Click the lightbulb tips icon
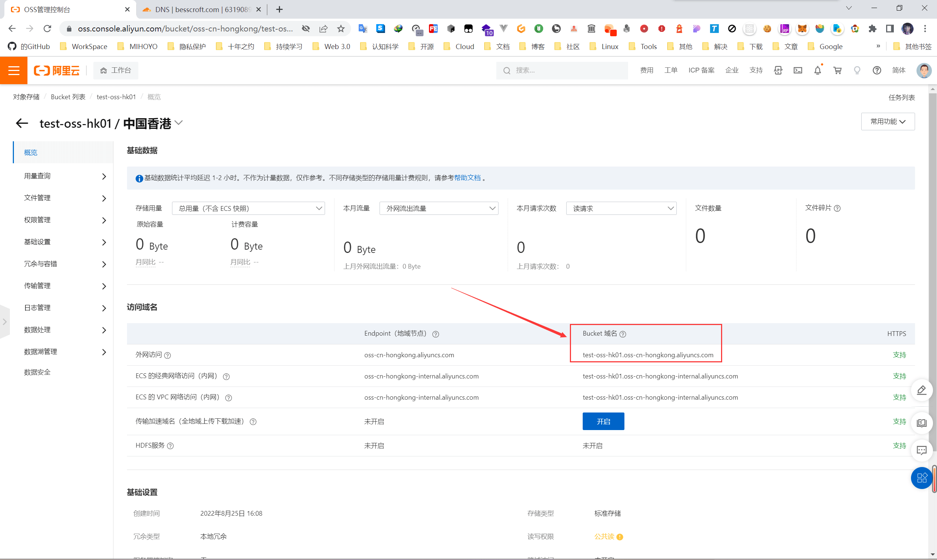The height and width of the screenshot is (560, 937). pyautogui.click(x=857, y=71)
